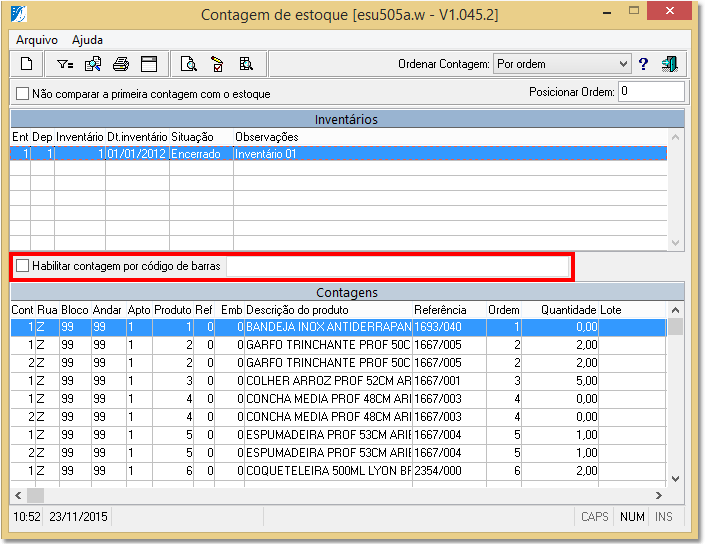
Task: Click the Contagens horizontal scrollbar thumb
Action: click(36, 495)
